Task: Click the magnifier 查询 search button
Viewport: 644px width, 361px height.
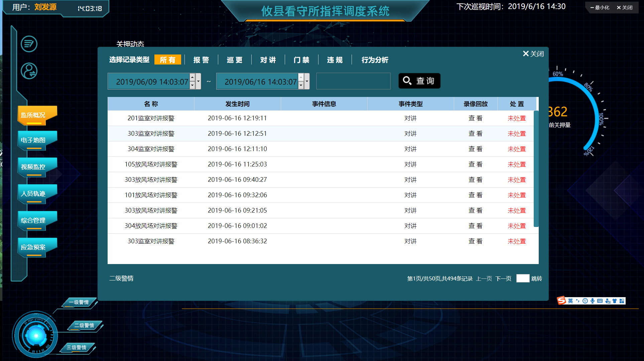Action: click(x=419, y=81)
